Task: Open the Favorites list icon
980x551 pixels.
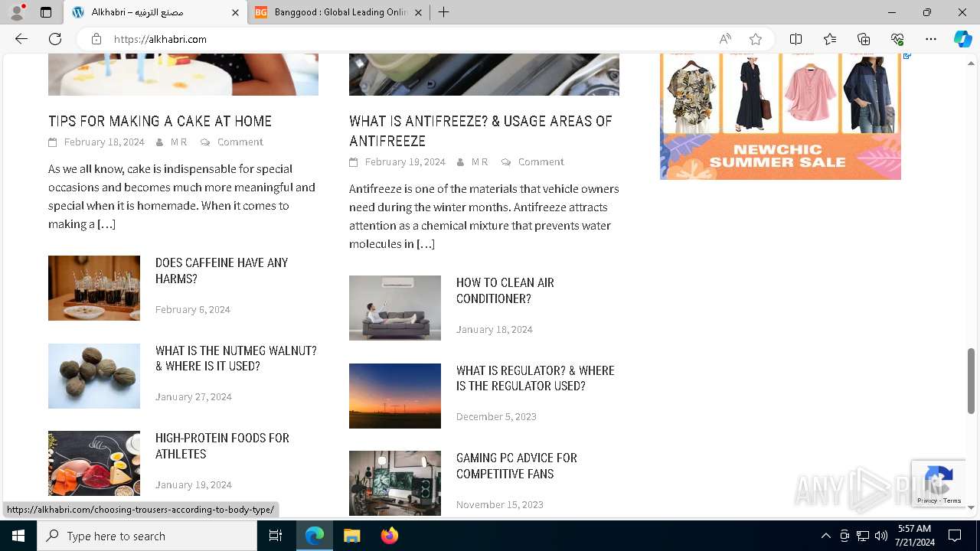Action: pos(830,39)
